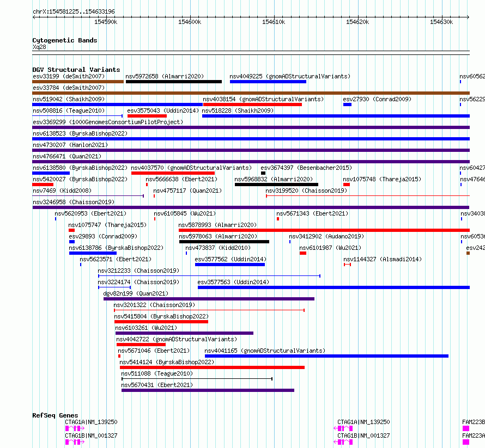Image resolution: width=485 pixels, height=448 pixels.
Task: Open nsv1075747 (Thareja2015) label
Action: [107, 225]
